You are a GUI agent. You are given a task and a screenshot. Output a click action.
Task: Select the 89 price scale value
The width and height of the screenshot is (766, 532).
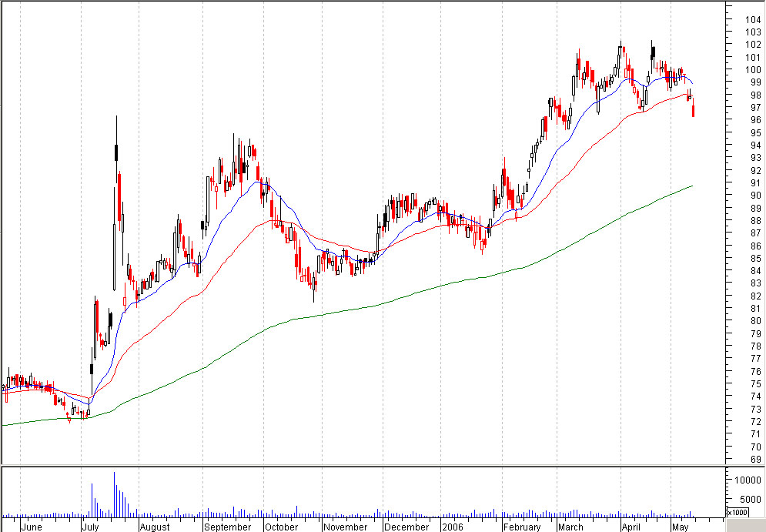(756, 208)
